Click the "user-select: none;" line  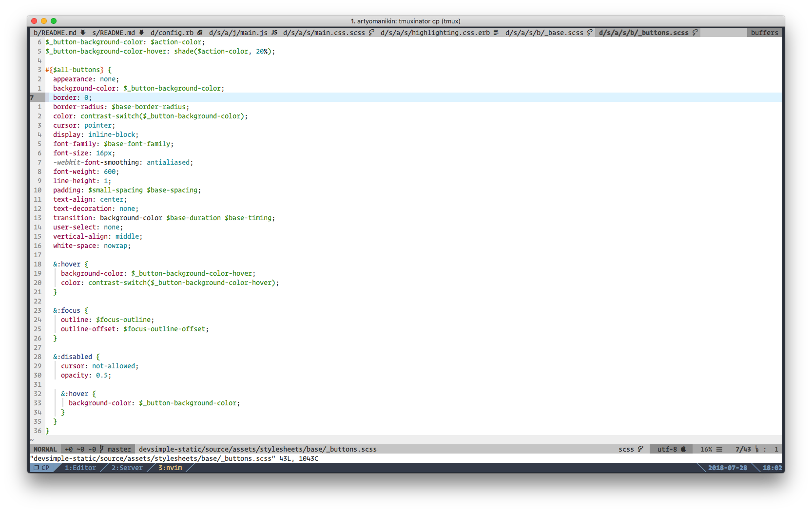(x=88, y=227)
